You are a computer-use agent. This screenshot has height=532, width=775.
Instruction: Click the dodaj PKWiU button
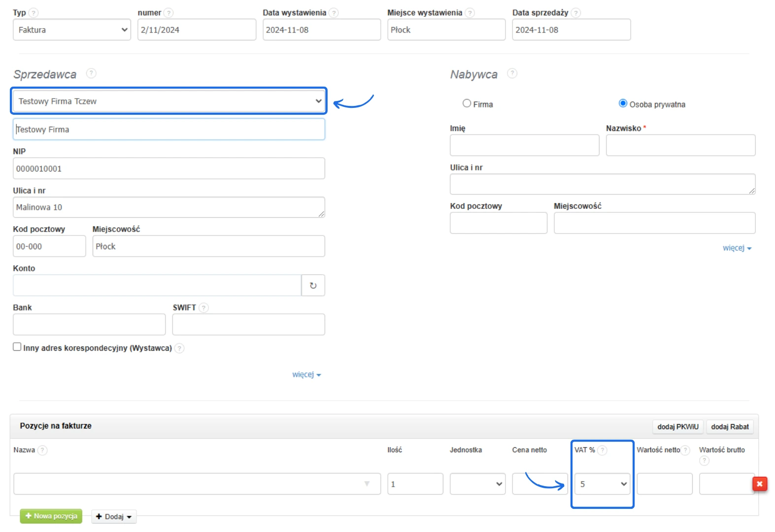pos(677,427)
